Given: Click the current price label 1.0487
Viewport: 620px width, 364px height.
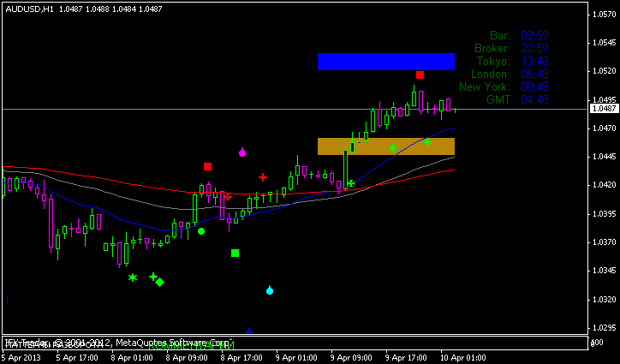Looking at the screenshot, I should pos(604,109).
